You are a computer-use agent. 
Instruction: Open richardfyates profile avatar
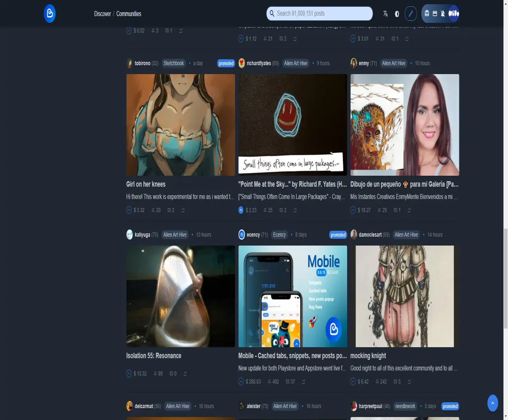[242, 64]
